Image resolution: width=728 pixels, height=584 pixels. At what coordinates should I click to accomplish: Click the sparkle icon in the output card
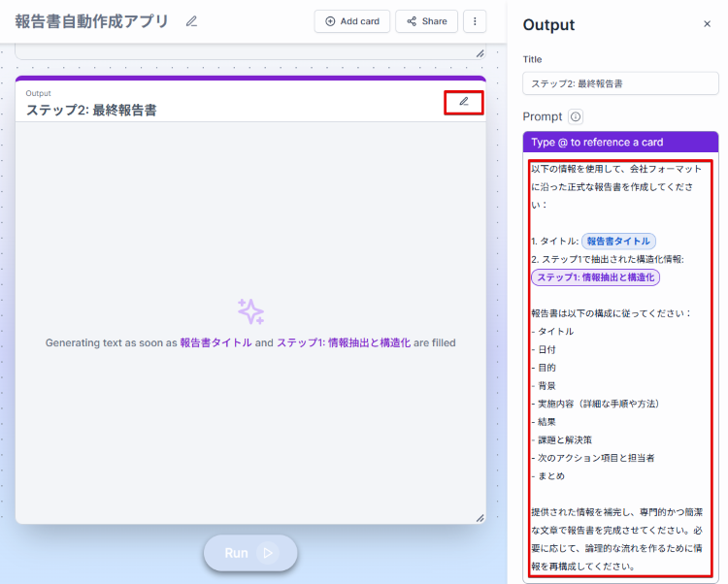tap(250, 311)
